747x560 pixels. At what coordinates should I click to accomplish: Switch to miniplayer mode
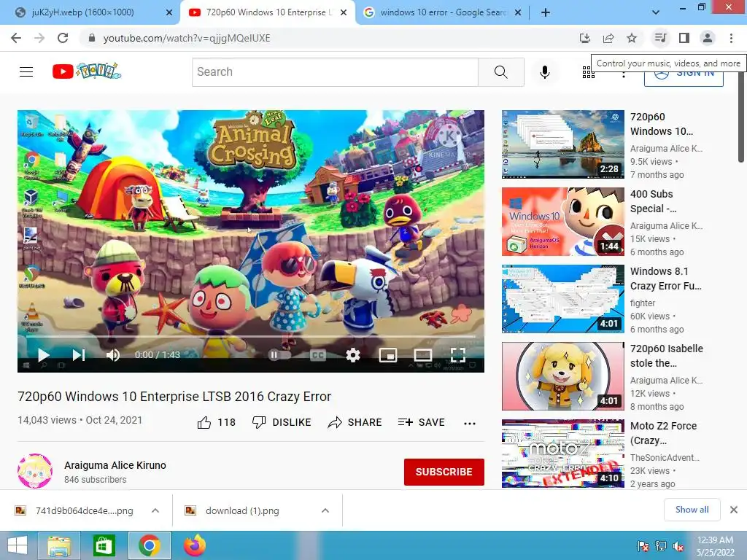point(388,355)
